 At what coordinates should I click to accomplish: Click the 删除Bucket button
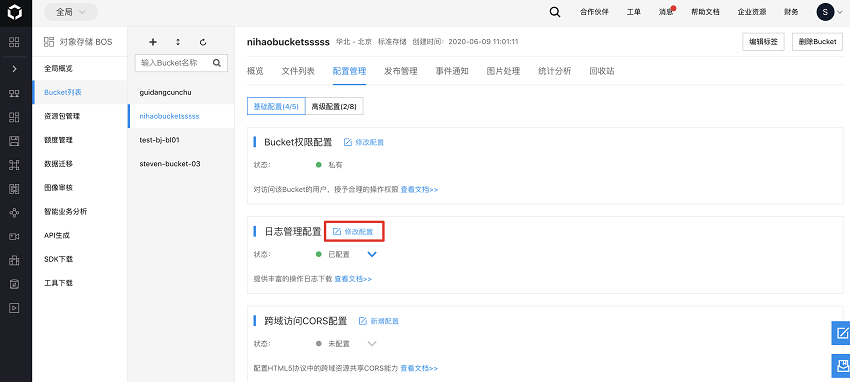pyautogui.click(x=817, y=42)
